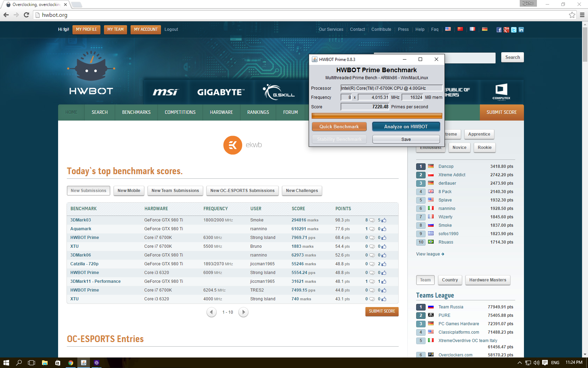Open the G.SKILL sponsor logo
Viewport: 588px width, 368px height.
click(x=279, y=92)
